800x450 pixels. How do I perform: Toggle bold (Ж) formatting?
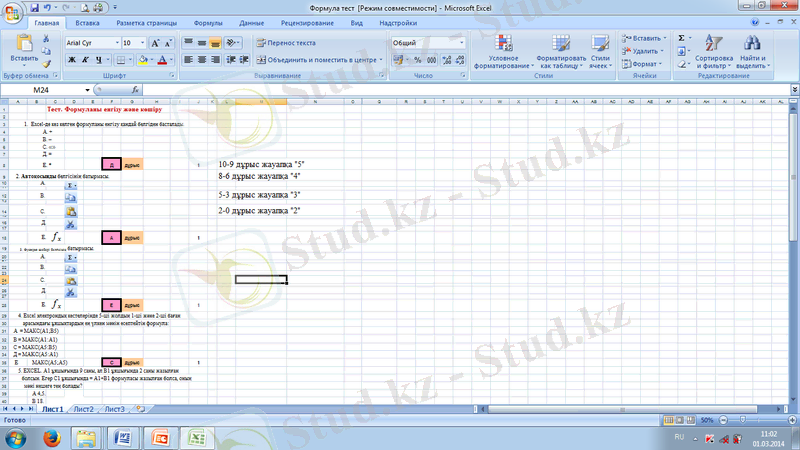(73, 60)
